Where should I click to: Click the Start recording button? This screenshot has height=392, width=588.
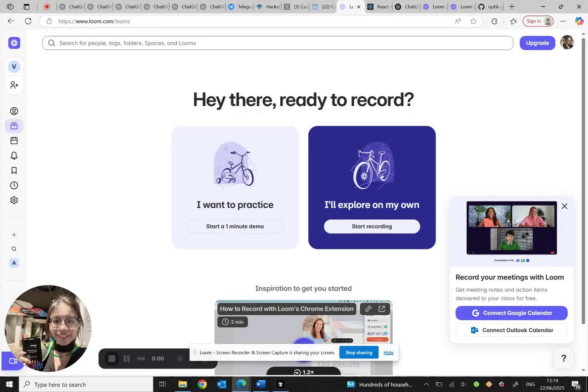pos(372,226)
